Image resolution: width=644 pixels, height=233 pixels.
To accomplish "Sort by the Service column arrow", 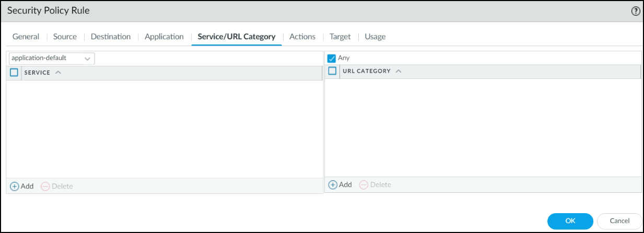I will 58,73.
